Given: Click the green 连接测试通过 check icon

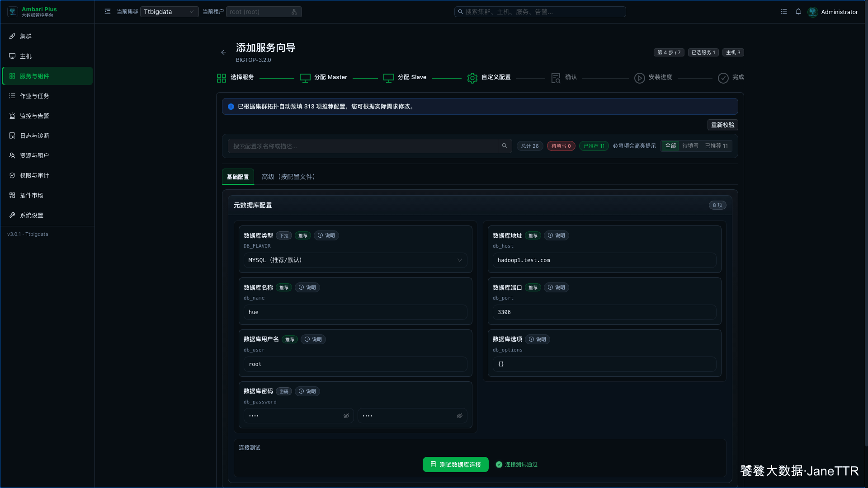Looking at the screenshot, I should point(499,465).
